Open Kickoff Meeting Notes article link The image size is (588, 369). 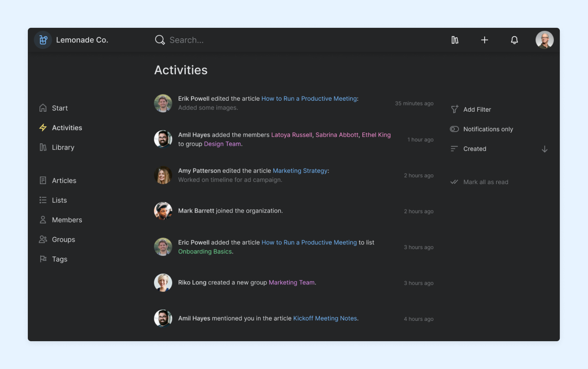point(325,318)
